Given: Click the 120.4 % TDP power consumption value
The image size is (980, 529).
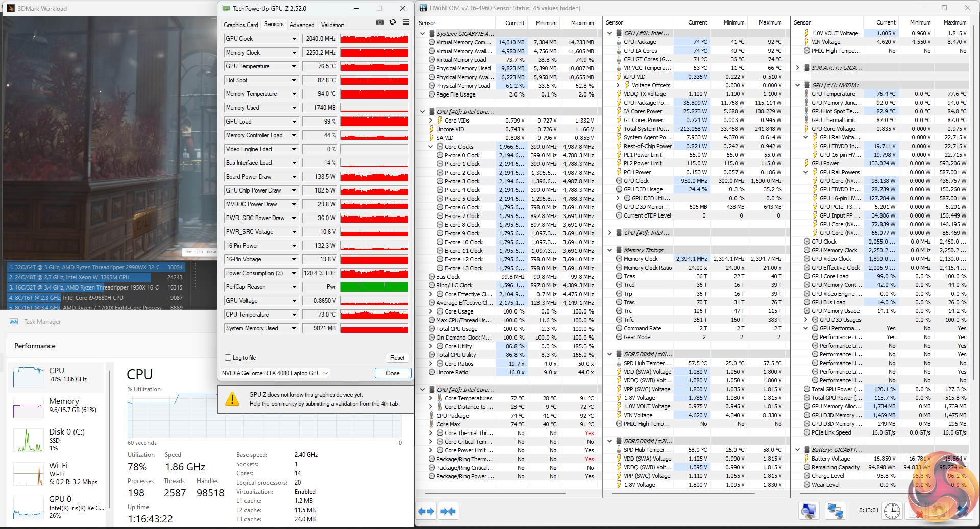Looking at the screenshot, I should 320,273.
